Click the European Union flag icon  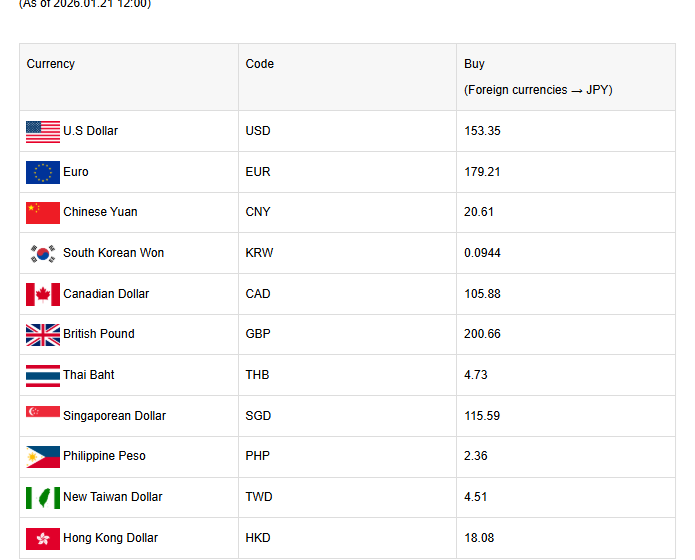[43, 172]
